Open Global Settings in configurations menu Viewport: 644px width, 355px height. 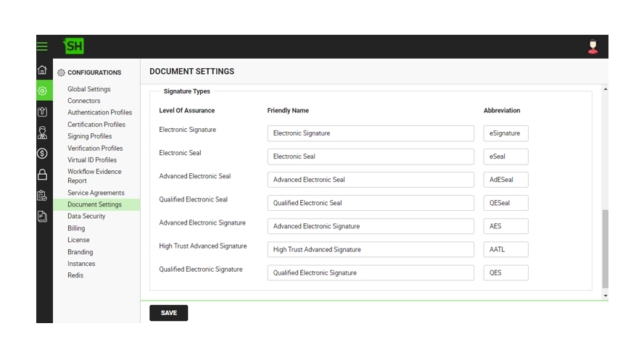click(x=89, y=89)
